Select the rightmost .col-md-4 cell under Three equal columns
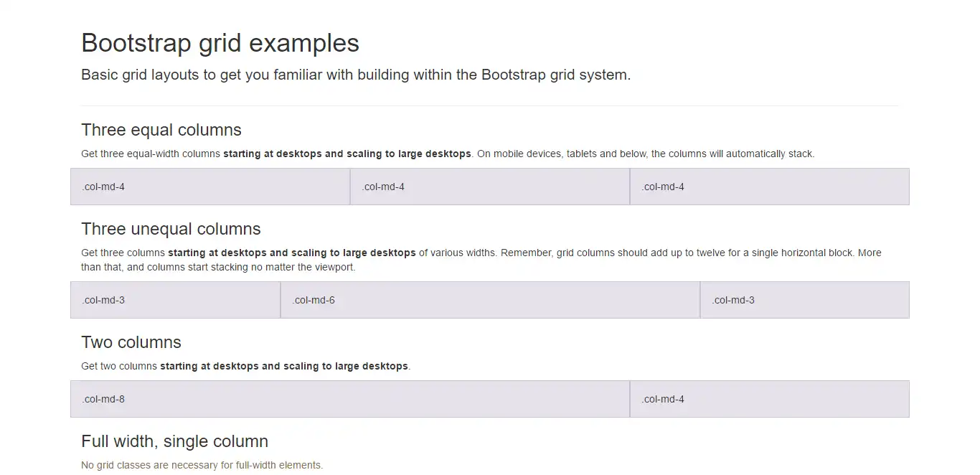 [x=769, y=187]
